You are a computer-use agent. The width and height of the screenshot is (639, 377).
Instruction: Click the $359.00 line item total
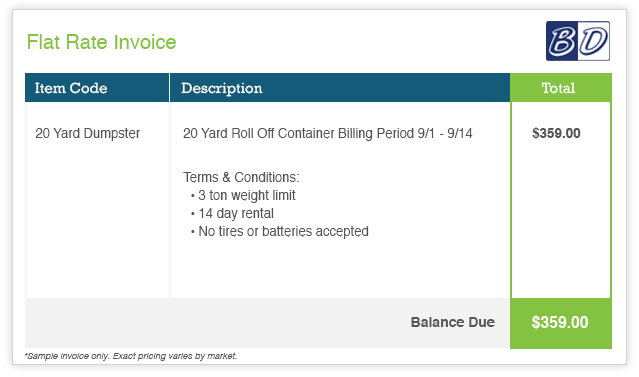click(556, 133)
